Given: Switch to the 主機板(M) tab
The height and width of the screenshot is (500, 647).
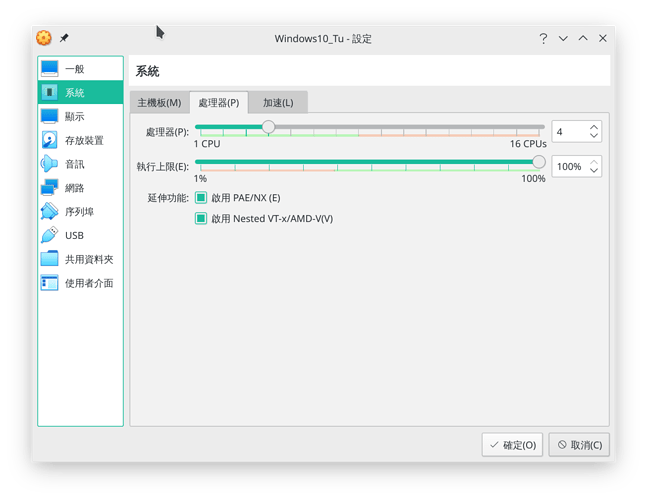Looking at the screenshot, I should click(159, 102).
